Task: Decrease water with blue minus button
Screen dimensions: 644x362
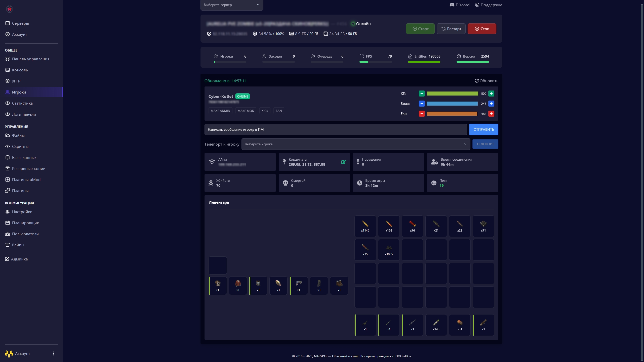Action: [422, 104]
